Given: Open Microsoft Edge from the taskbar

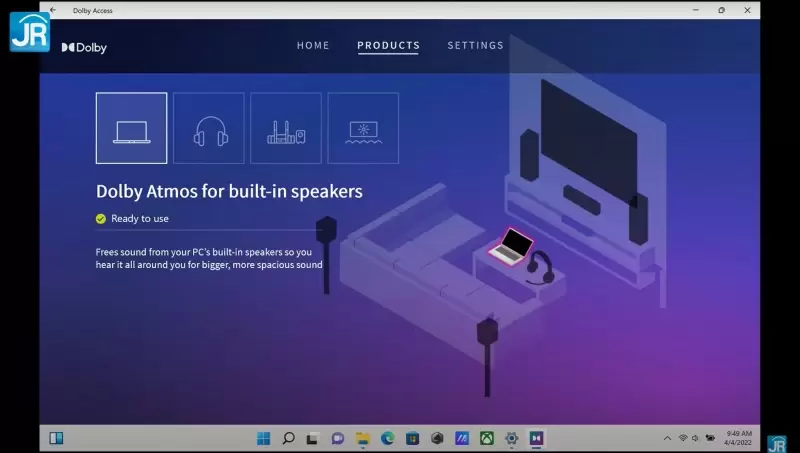Looking at the screenshot, I should point(388,438).
